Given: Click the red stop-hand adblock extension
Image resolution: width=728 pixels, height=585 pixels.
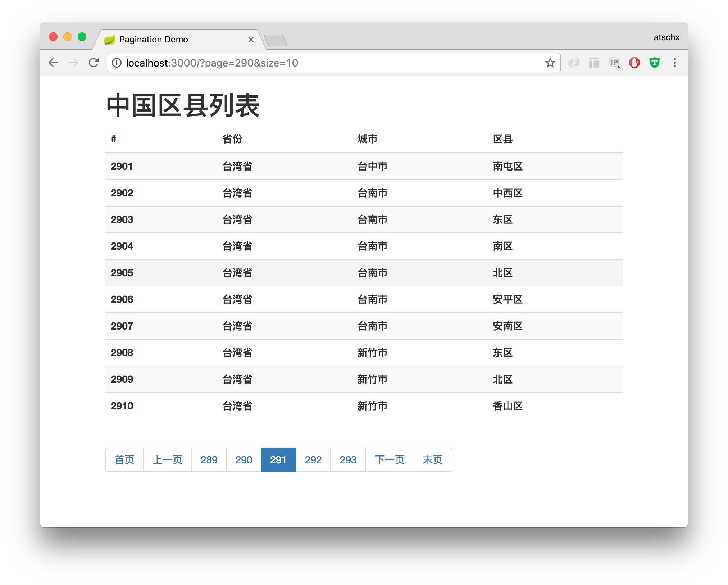Looking at the screenshot, I should point(634,63).
